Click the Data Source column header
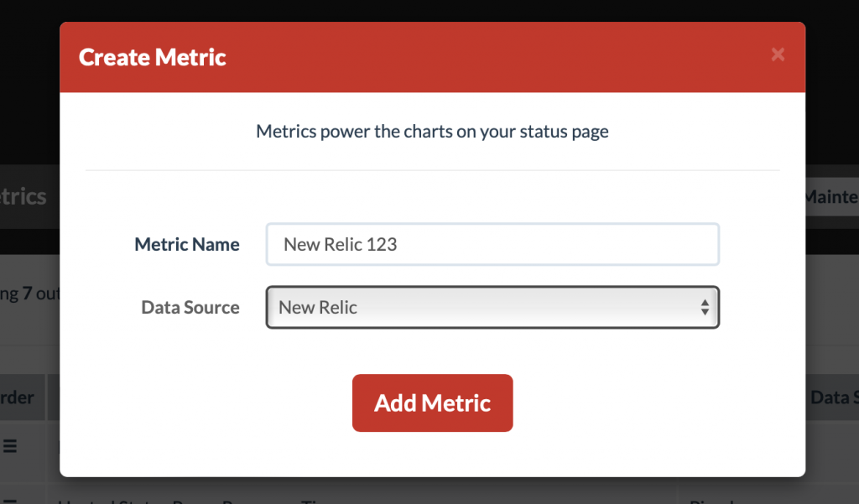The height and width of the screenshot is (504, 859). tap(836, 397)
